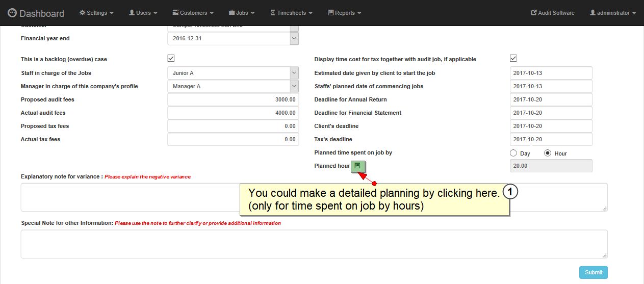Open the Staff in charge dropdown
The height and width of the screenshot is (284, 644).
[x=294, y=73]
